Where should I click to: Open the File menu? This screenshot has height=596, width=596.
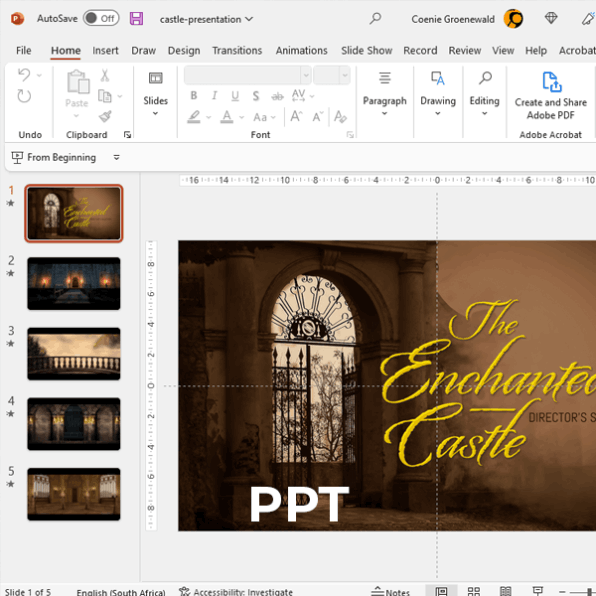click(x=24, y=51)
